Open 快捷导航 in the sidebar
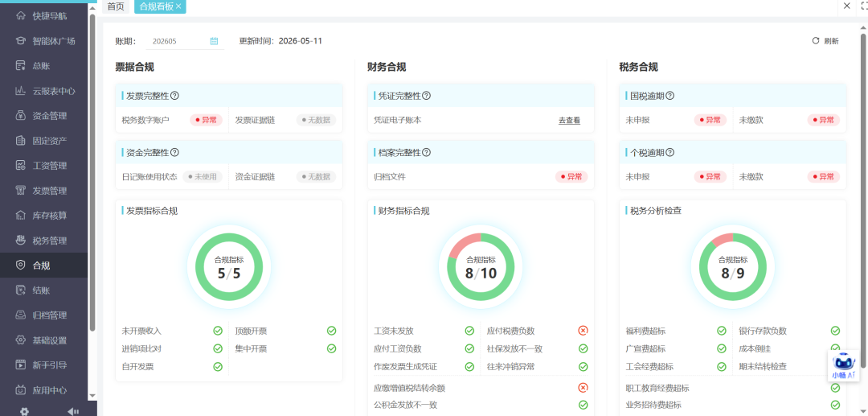The height and width of the screenshot is (416, 868). 44,16
